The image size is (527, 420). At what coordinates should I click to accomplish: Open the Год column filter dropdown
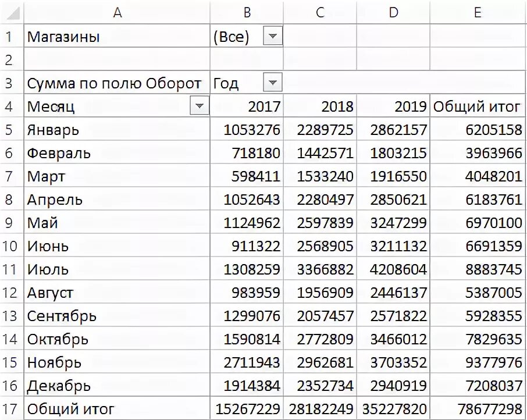(273, 83)
